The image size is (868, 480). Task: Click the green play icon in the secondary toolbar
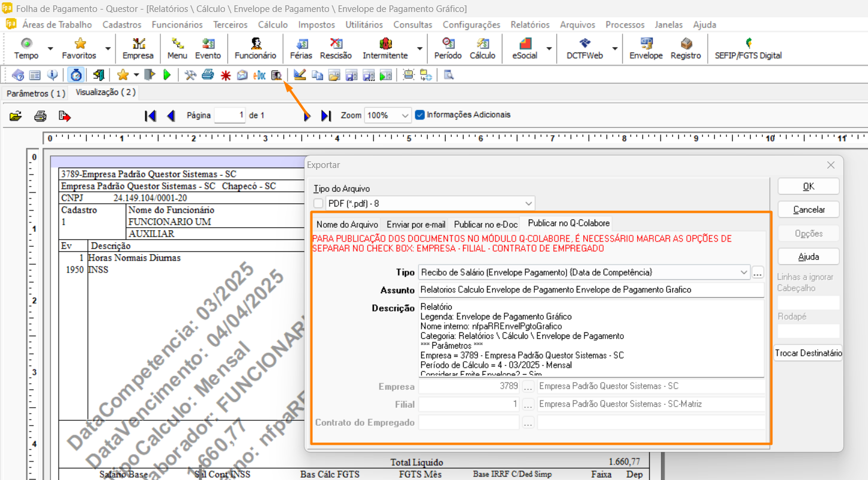coord(167,75)
